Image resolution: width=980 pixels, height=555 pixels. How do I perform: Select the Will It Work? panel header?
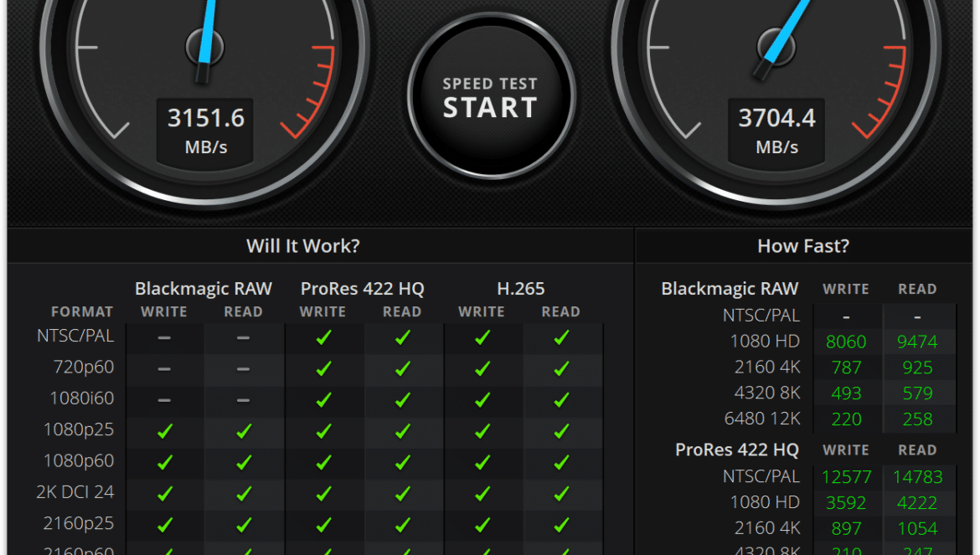pos(303,246)
